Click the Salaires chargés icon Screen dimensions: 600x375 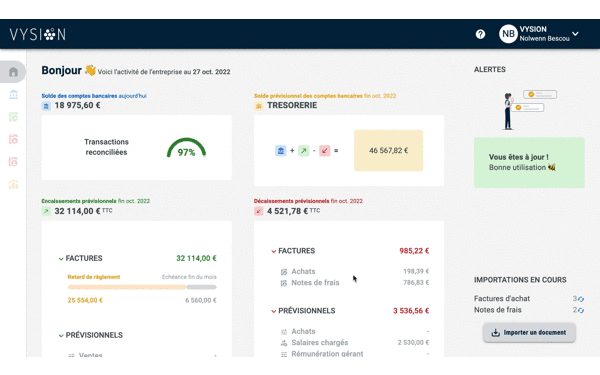284,343
